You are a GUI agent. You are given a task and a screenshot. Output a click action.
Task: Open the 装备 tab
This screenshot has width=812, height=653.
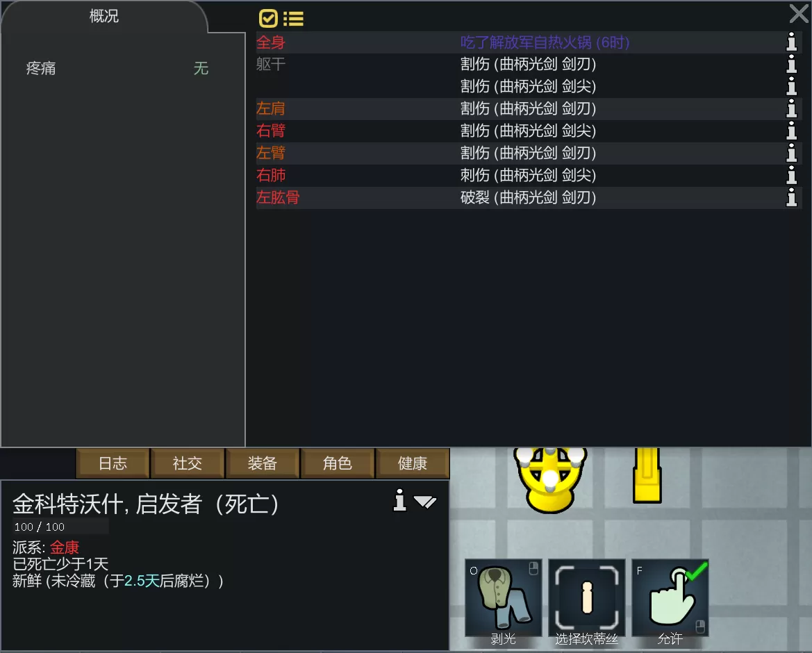tap(262, 463)
